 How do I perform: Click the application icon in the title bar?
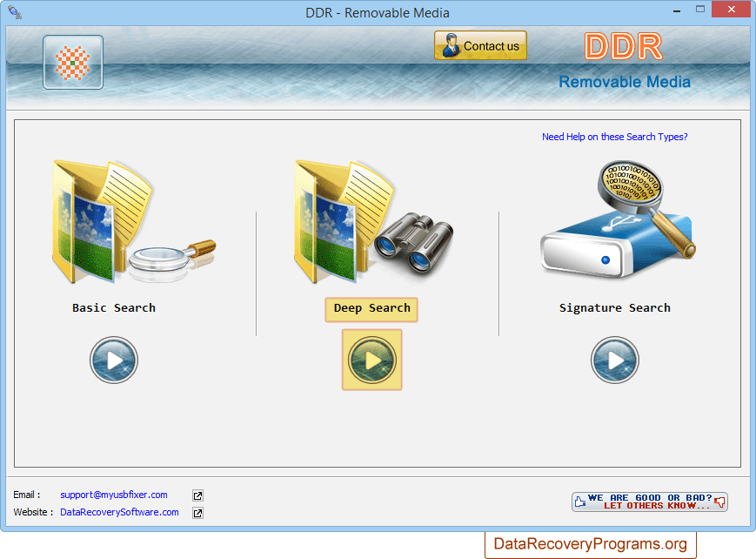15,12
